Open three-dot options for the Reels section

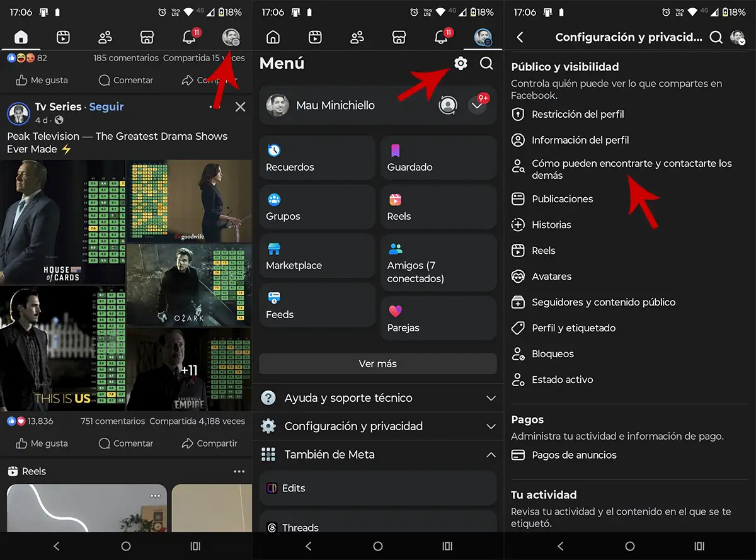pyautogui.click(x=239, y=471)
